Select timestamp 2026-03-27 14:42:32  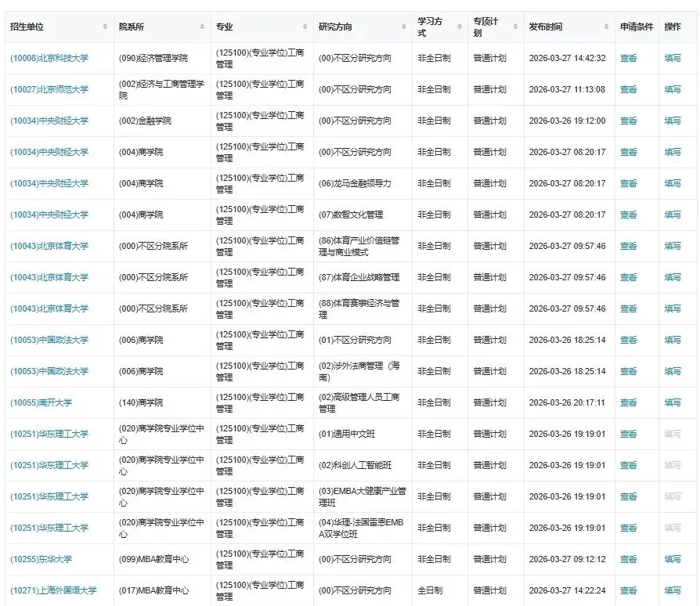click(x=567, y=58)
